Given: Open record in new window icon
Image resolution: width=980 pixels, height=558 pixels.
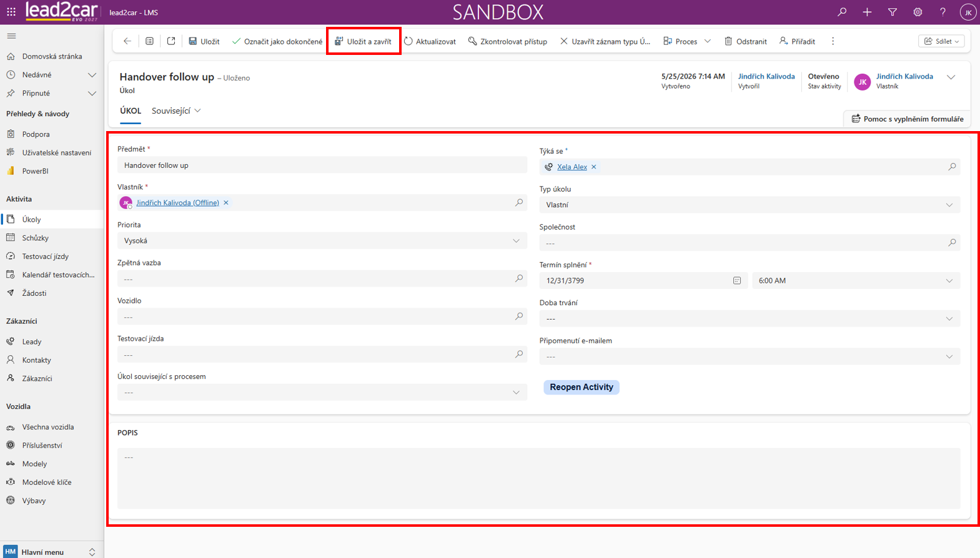Looking at the screenshot, I should [x=171, y=41].
